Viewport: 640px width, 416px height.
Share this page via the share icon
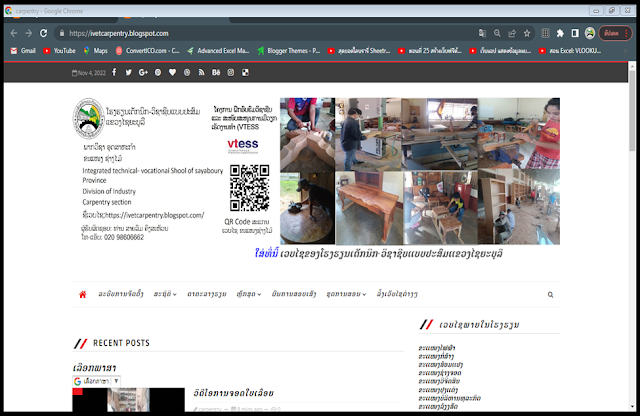click(512, 33)
